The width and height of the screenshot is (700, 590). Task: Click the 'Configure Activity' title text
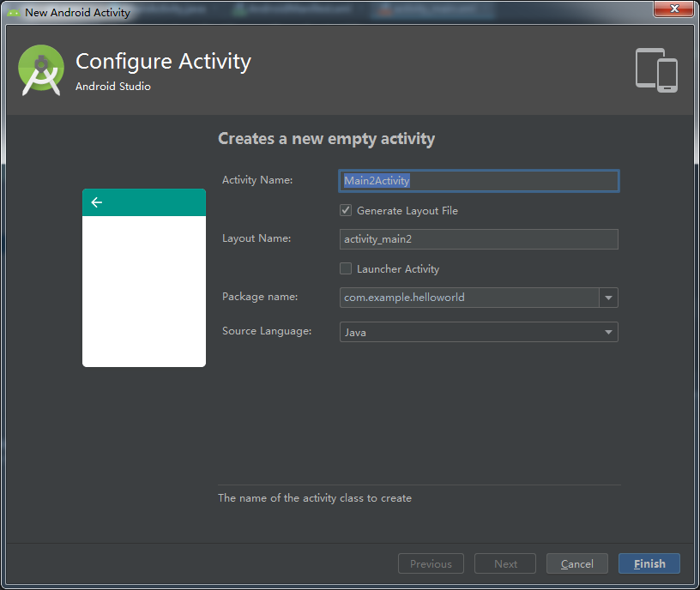coord(163,62)
